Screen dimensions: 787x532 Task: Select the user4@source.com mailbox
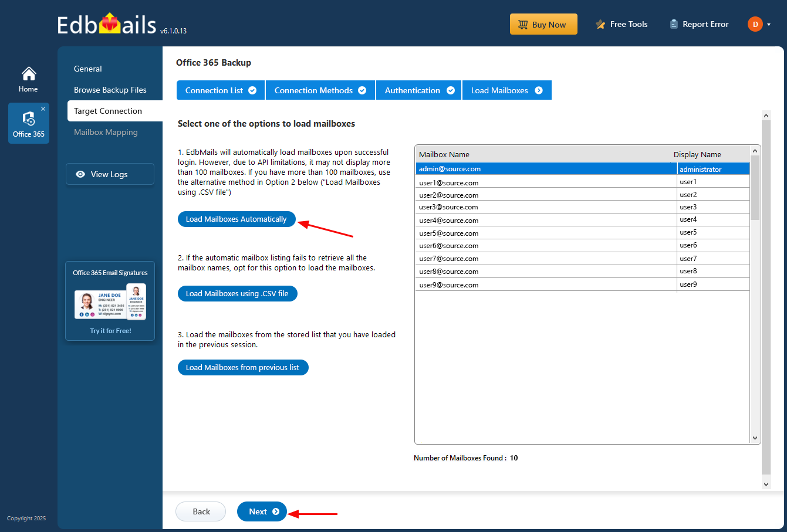coord(449,220)
